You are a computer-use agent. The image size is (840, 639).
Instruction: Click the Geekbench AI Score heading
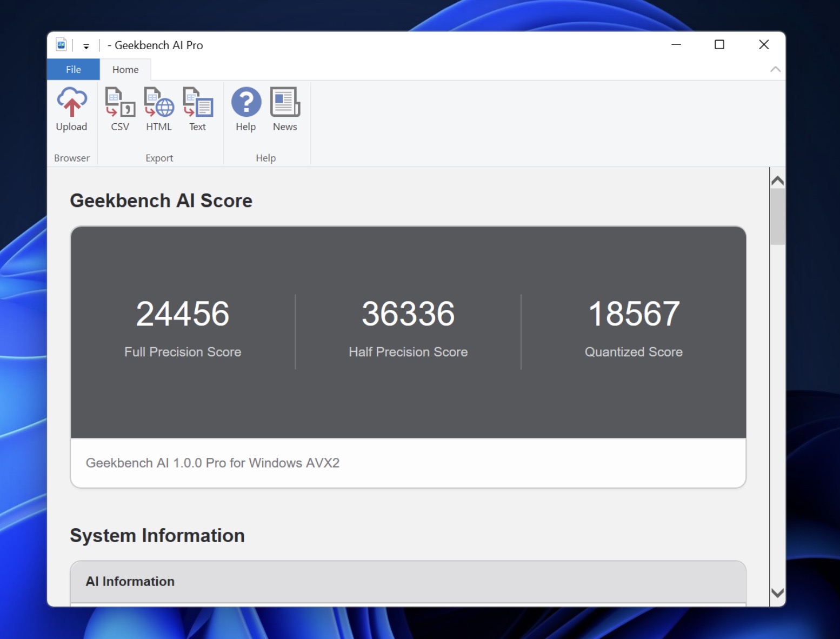[161, 201]
